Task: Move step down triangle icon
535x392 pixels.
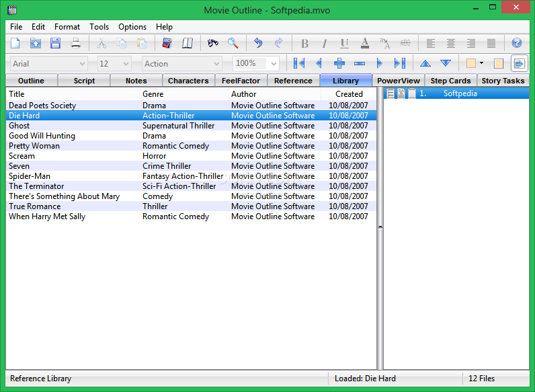Action: pos(446,63)
